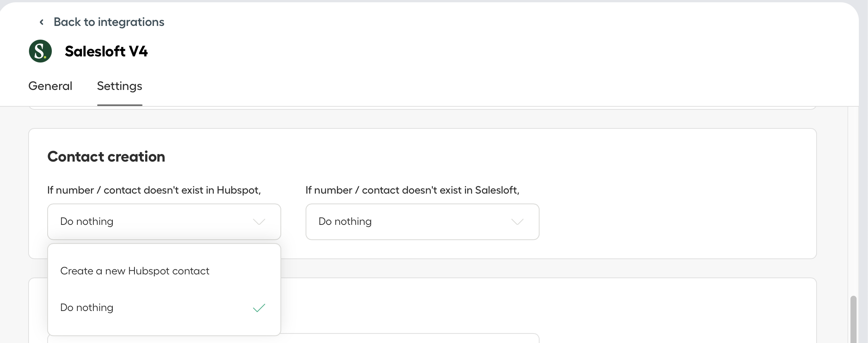The height and width of the screenshot is (343, 868).
Task: Collapse the Hubspot dropdown via its chevron
Action: click(259, 222)
